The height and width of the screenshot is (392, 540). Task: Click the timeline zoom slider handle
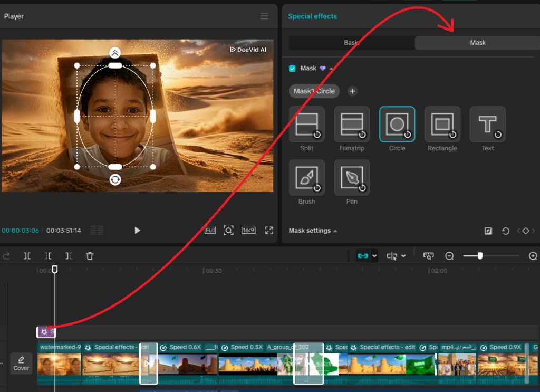click(480, 256)
